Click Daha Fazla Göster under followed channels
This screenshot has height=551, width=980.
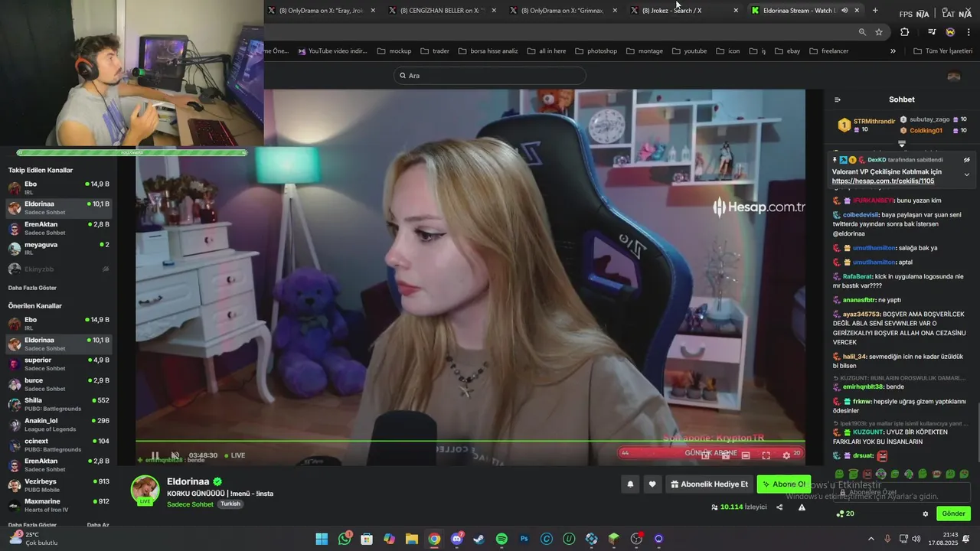point(32,288)
